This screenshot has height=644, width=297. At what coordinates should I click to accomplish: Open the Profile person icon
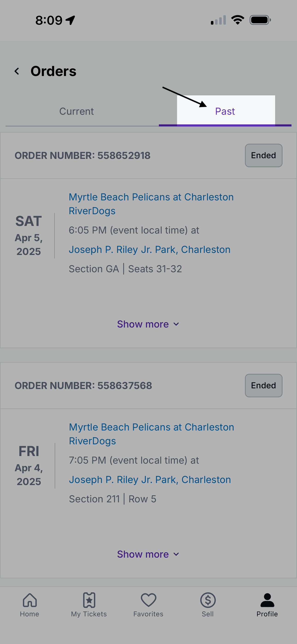267,600
